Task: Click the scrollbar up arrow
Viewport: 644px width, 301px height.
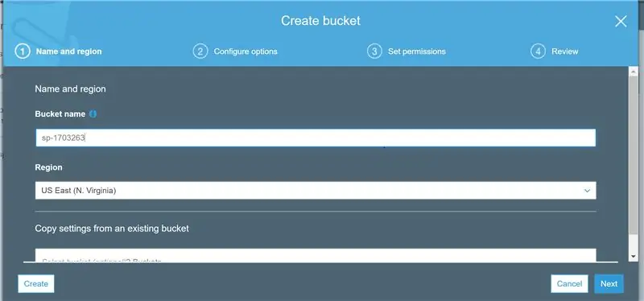Action: [x=634, y=72]
